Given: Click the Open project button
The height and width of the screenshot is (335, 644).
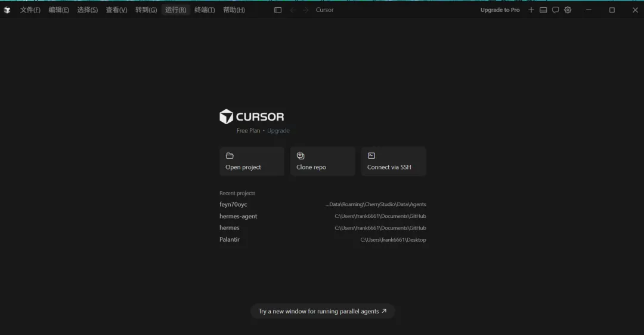Looking at the screenshot, I should pyautogui.click(x=252, y=161).
